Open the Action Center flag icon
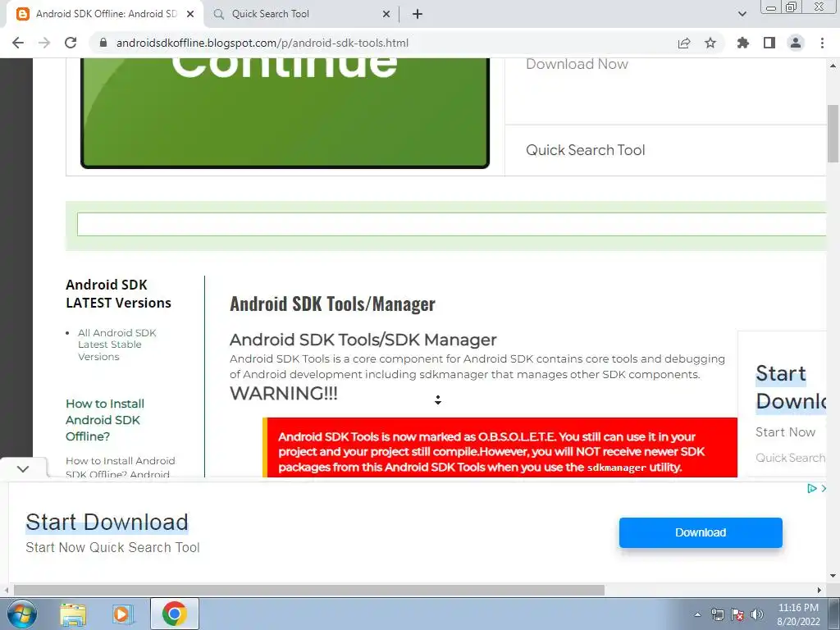 (x=737, y=614)
